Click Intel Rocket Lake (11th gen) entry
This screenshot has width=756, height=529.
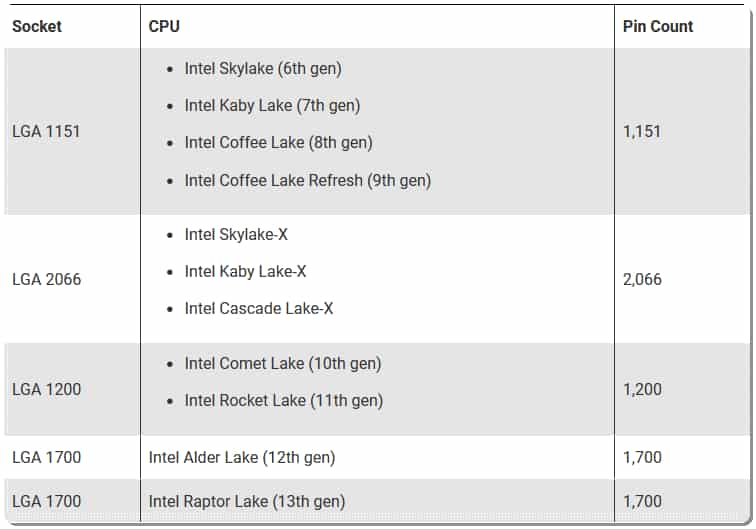(284, 401)
